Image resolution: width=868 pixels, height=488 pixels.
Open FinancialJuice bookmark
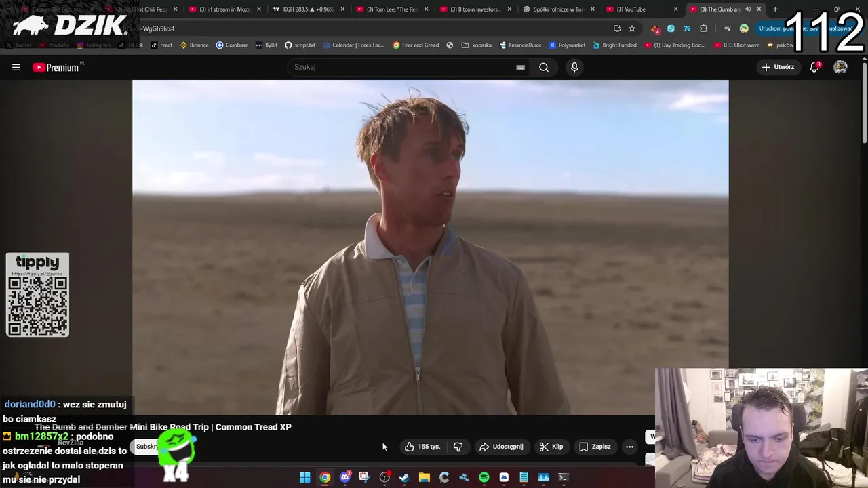pyautogui.click(x=520, y=45)
